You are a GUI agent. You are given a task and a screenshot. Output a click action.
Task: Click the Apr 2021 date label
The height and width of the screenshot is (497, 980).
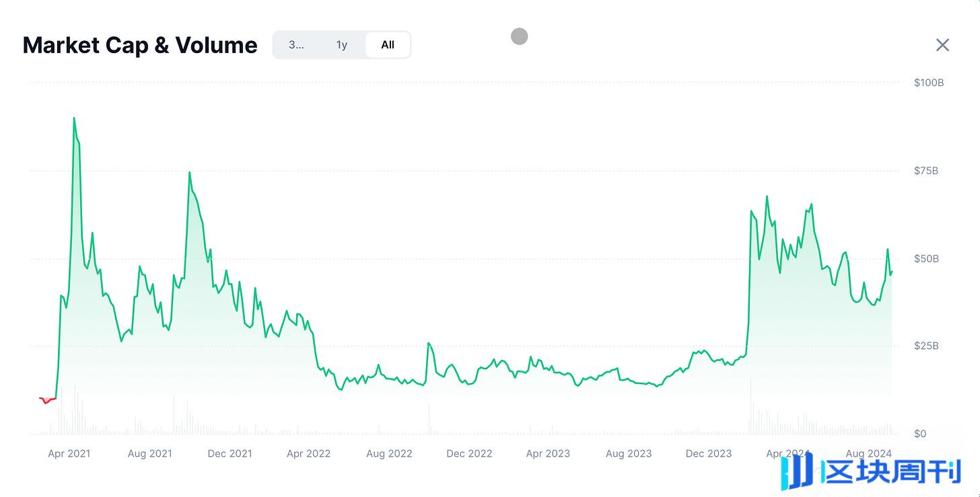coord(69,454)
